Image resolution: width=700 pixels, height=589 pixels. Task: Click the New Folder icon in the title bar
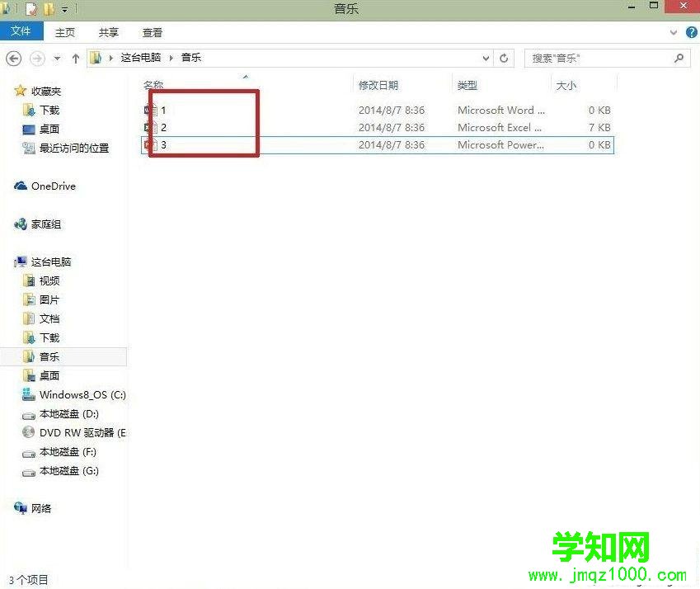[48, 8]
